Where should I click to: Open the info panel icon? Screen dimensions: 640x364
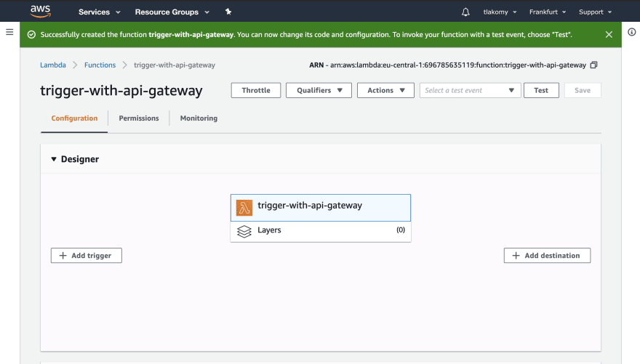(x=631, y=32)
